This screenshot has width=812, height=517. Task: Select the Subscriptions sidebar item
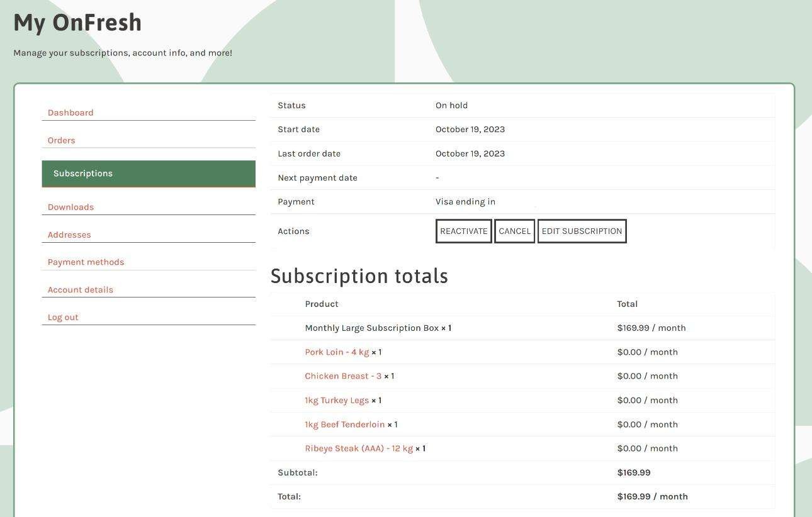149,174
